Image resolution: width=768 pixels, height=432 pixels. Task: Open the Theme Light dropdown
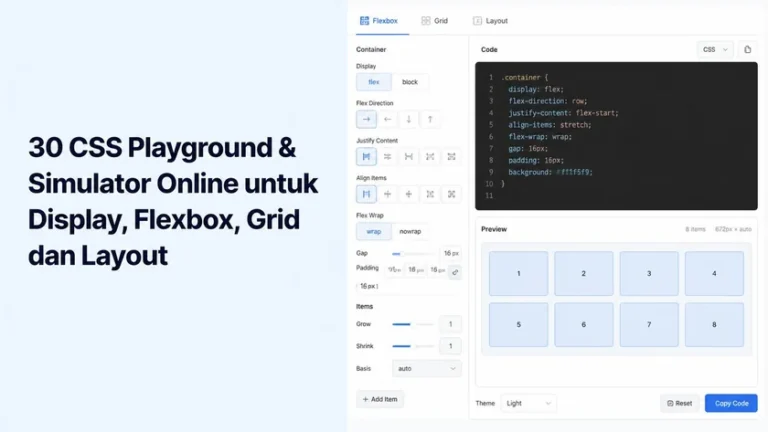click(528, 403)
